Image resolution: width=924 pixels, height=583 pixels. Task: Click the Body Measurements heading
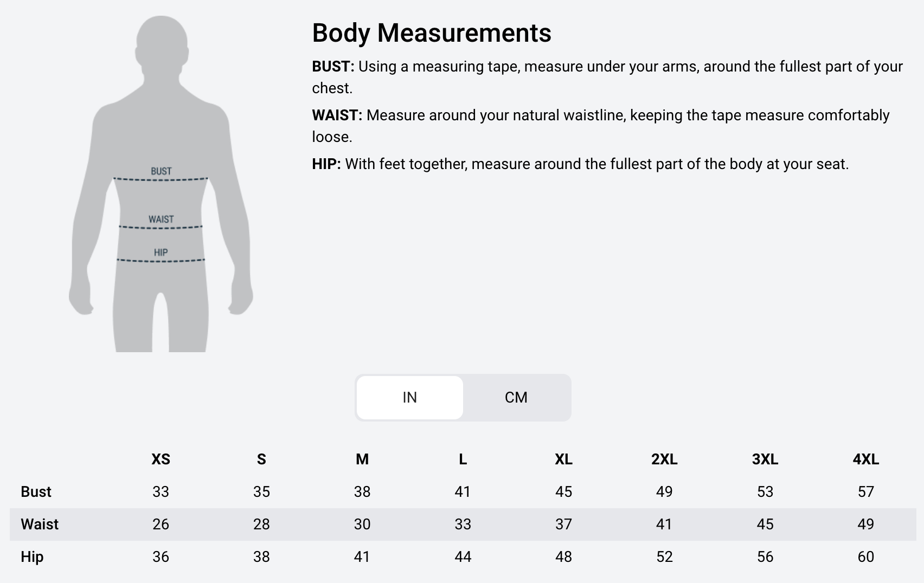(x=432, y=33)
